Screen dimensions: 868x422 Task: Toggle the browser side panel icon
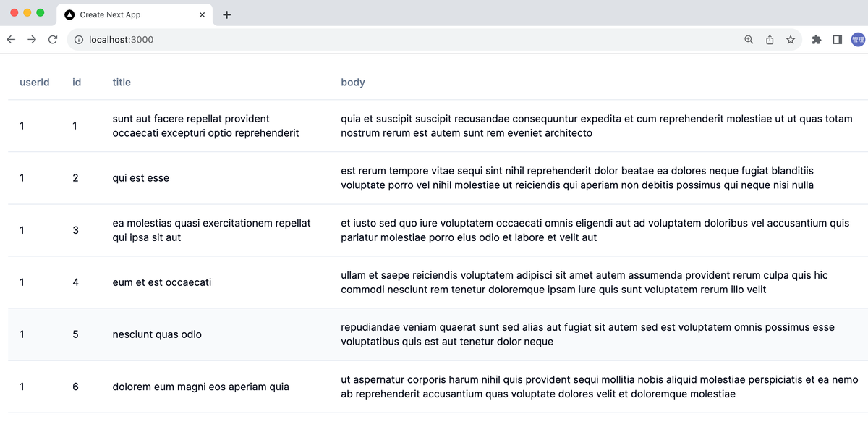[x=837, y=40]
